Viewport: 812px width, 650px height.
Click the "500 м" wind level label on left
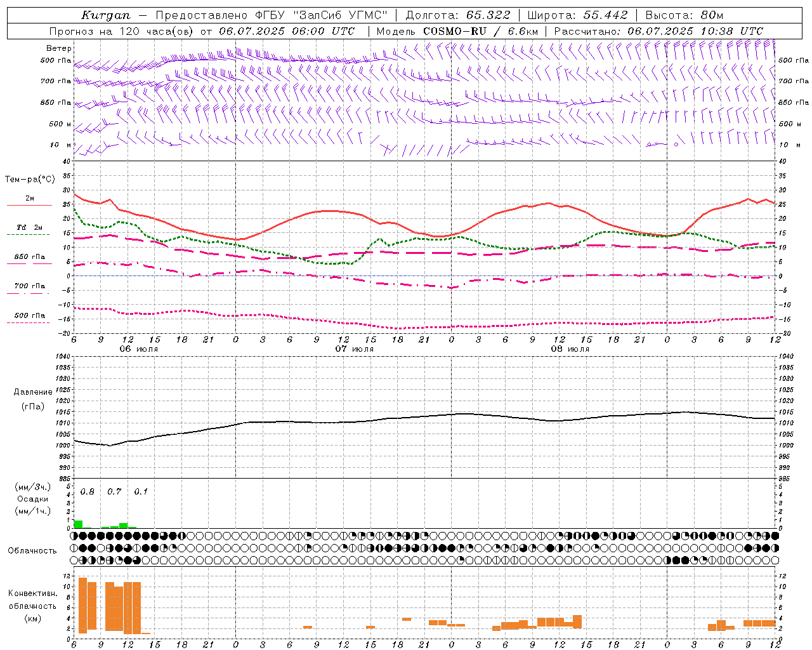[x=60, y=124]
